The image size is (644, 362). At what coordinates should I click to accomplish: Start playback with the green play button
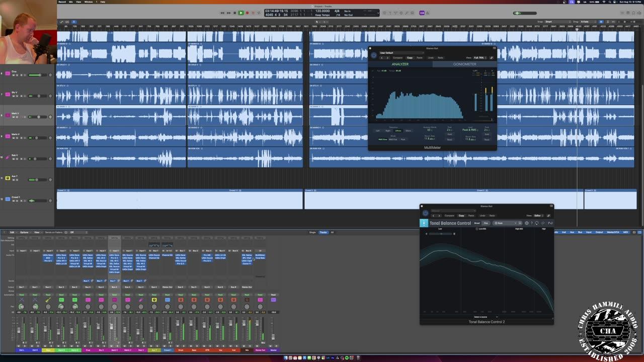[x=241, y=13]
